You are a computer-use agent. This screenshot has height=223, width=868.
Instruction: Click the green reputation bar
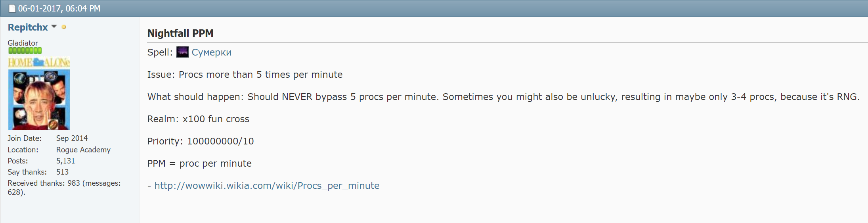tap(25, 51)
